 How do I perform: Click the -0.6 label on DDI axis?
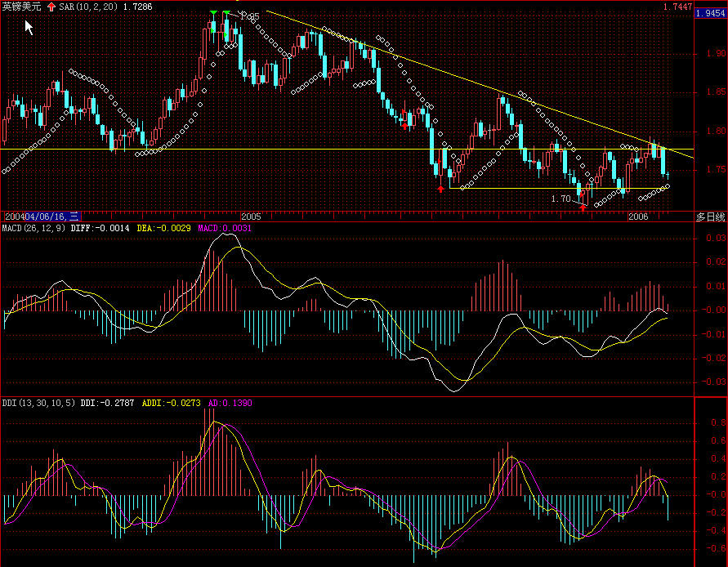(x=716, y=549)
